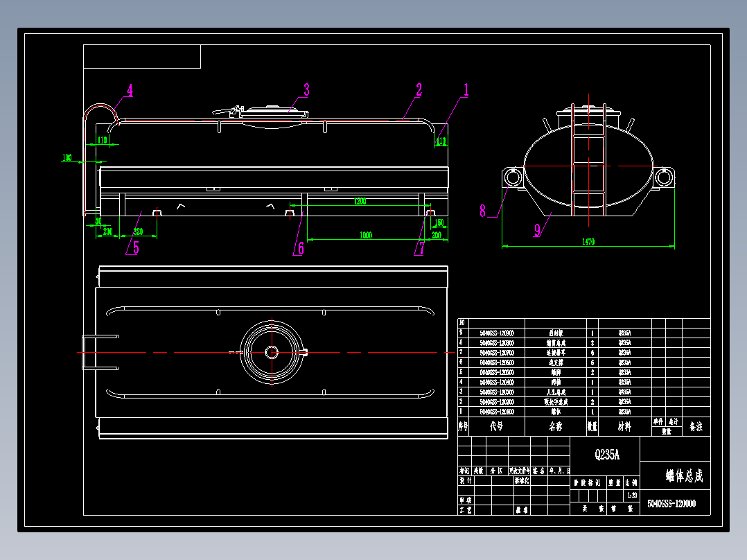Click the 设计 cell in title block
Image resolution: width=747 pixels, height=560 pixels.
tap(466, 480)
